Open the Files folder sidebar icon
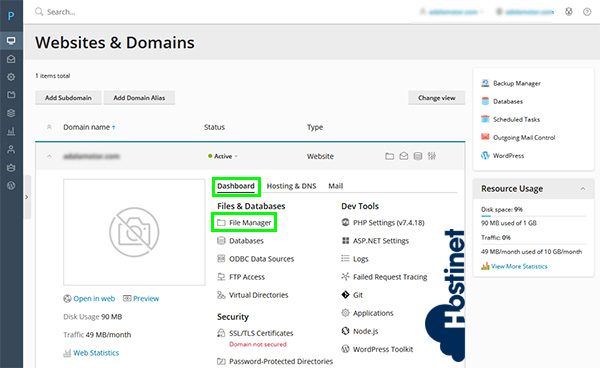 pyautogui.click(x=11, y=95)
